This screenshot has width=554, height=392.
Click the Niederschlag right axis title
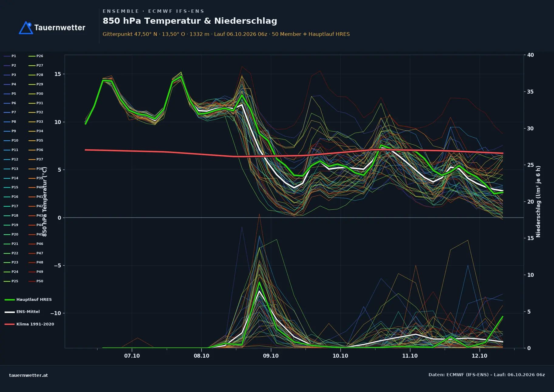click(x=538, y=201)
